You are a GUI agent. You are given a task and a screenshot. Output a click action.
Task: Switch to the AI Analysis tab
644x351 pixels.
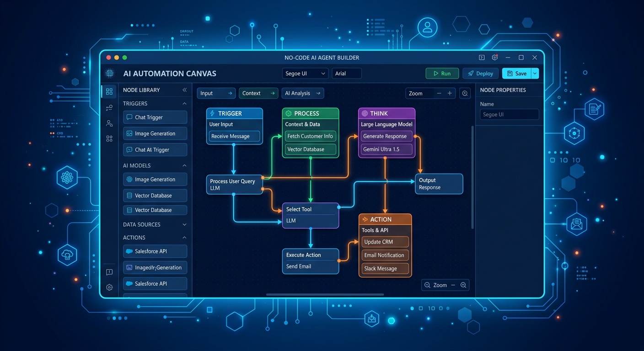click(x=303, y=93)
